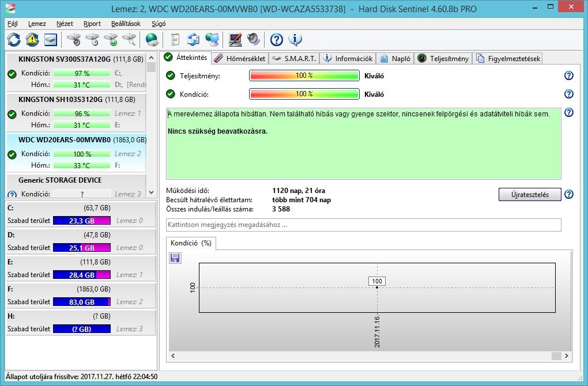Viewport: 588px width, 386px height.
Task: Open the Nézet menu
Action: [65, 24]
